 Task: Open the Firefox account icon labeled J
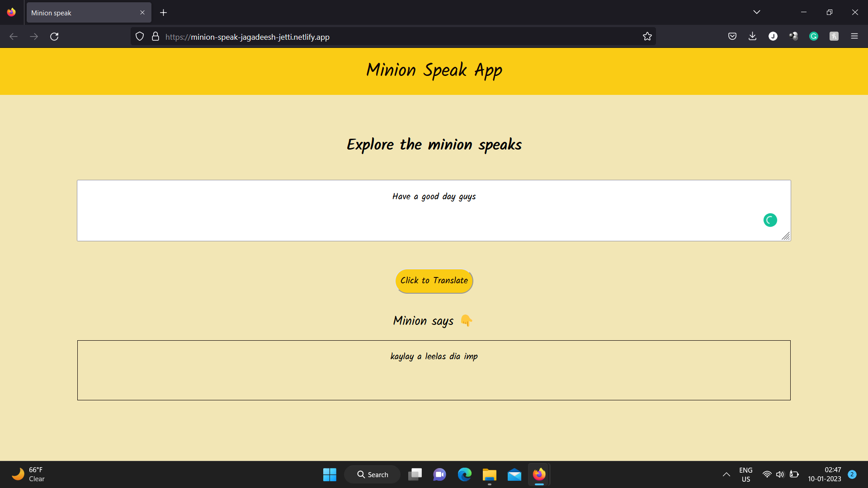click(x=773, y=36)
